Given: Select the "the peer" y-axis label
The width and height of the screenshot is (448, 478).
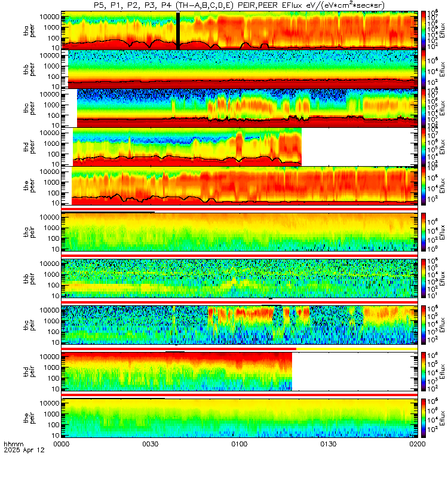Looking at the screenshot, I should pyautogui.click(x=29, y=186).
